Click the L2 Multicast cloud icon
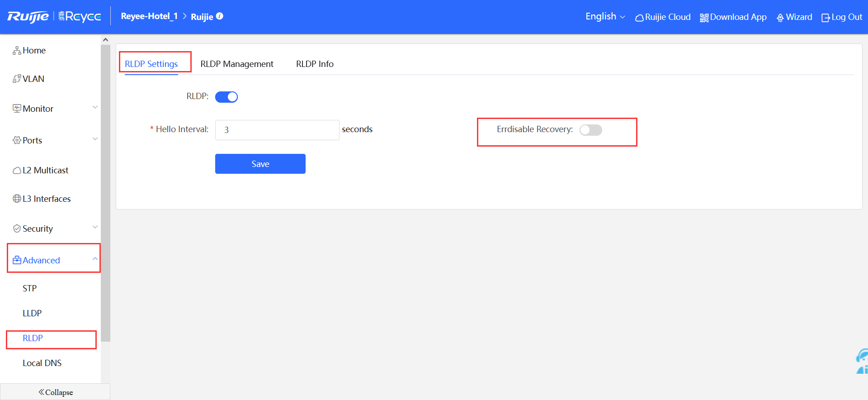868x400 pixels. pos(17,171)
